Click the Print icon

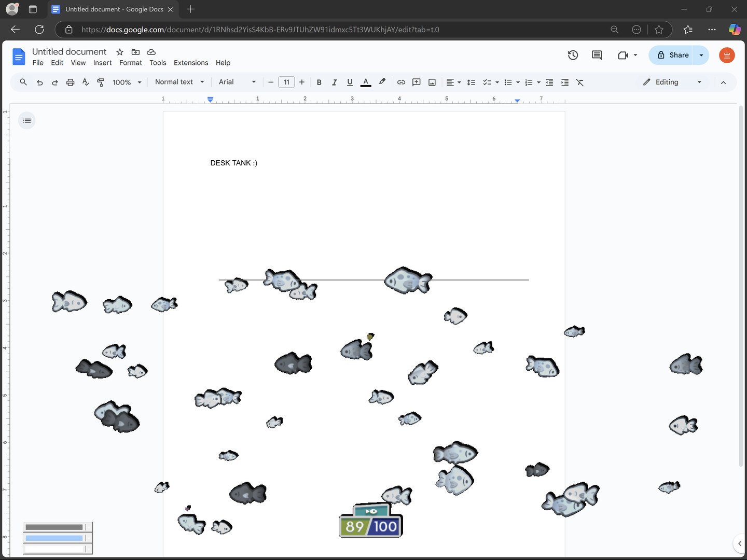[x=71, y=82]
